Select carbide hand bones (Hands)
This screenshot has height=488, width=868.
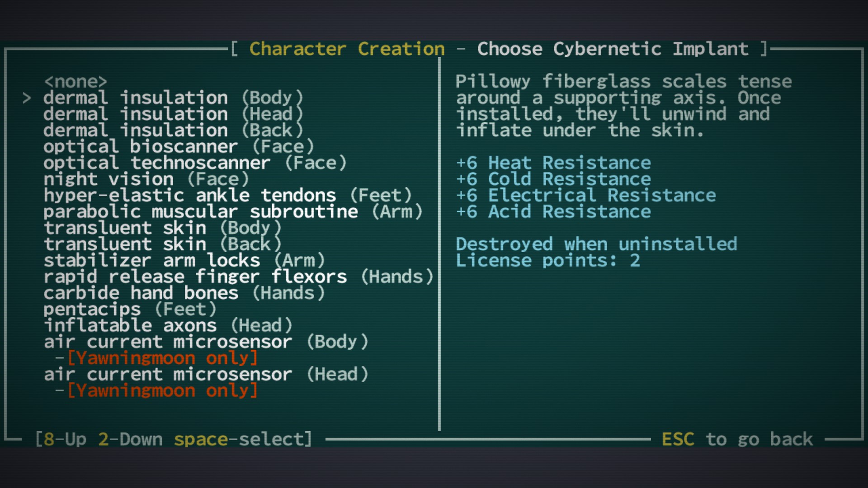click(184, 293)
